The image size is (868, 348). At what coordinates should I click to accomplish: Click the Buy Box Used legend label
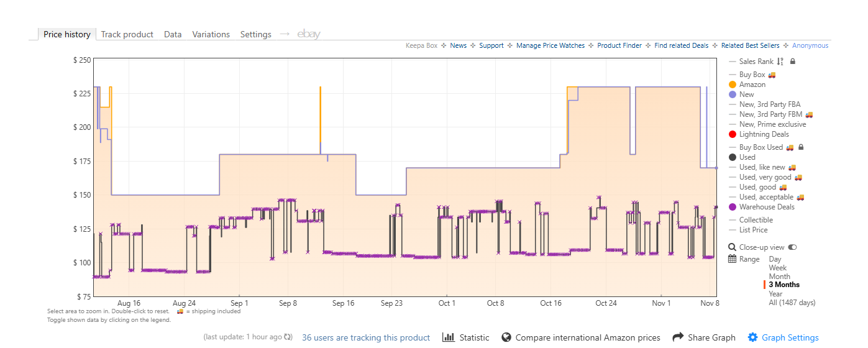click(x=761, y=147)
